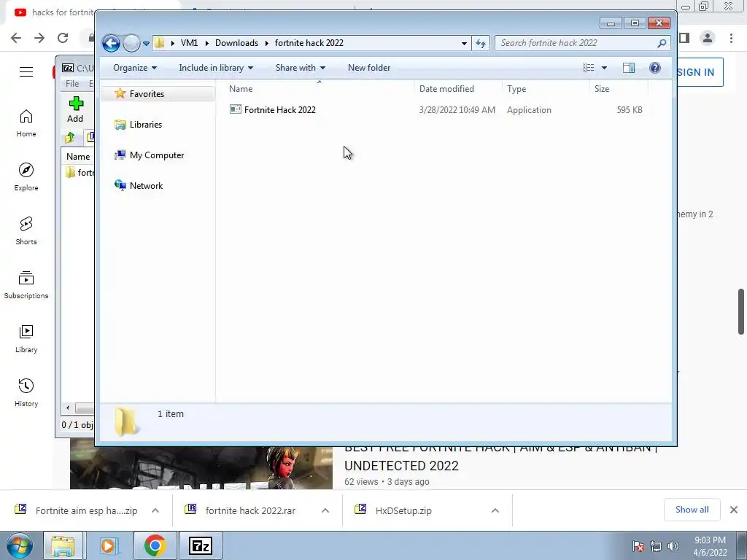Viewport: 747px width, 560px height.
Task: Close the Chrome downloads bar
Action: 734,510
